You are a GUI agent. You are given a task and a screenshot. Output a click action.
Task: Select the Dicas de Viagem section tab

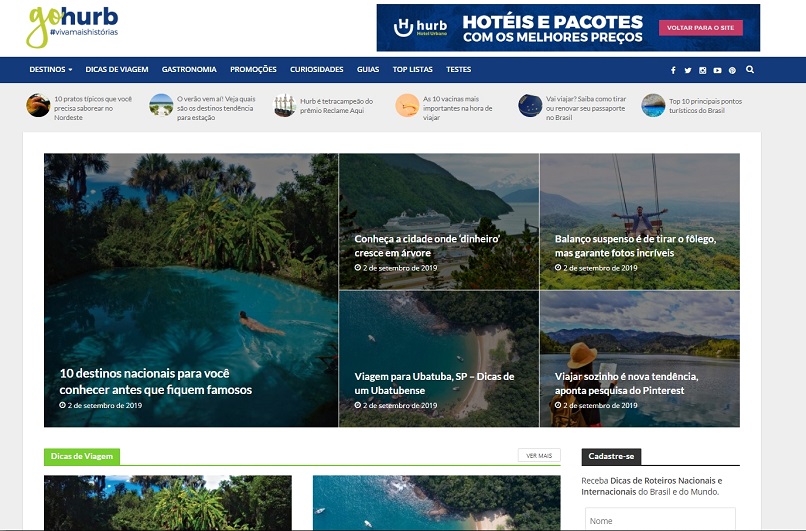point(82,456)
